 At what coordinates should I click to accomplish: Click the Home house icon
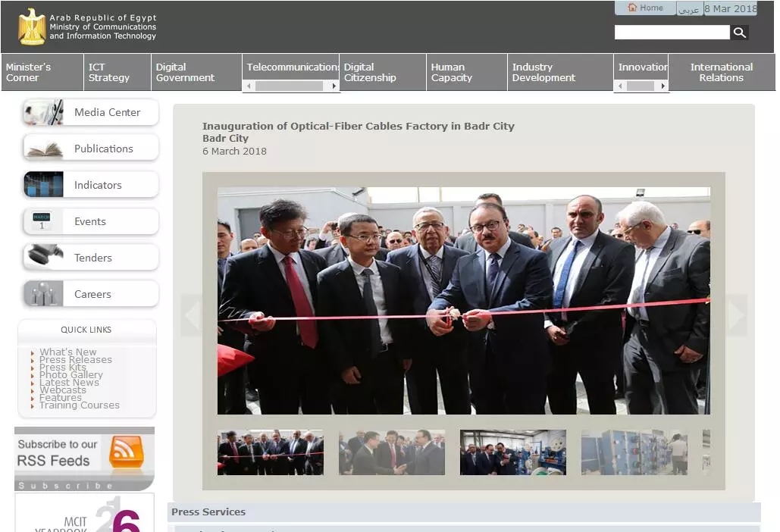pos(632,8)
